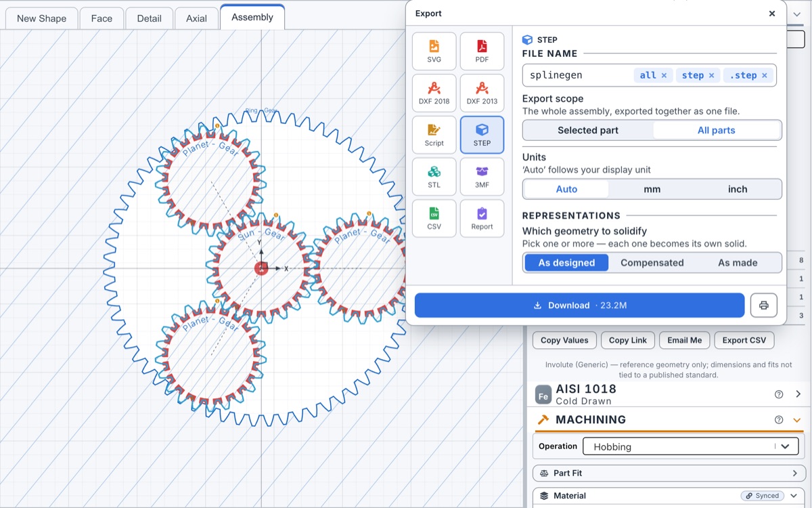The height and width of the screenshot is (508, 812).
Task: Select the Assembly tab
Action: tap(252, 17)
